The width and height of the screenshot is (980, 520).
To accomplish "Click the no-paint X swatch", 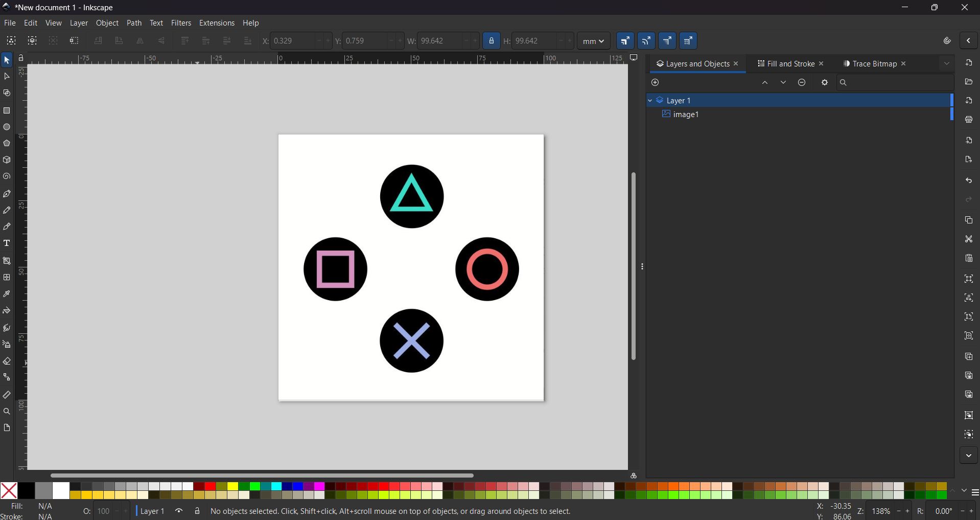I will point(9,491).
